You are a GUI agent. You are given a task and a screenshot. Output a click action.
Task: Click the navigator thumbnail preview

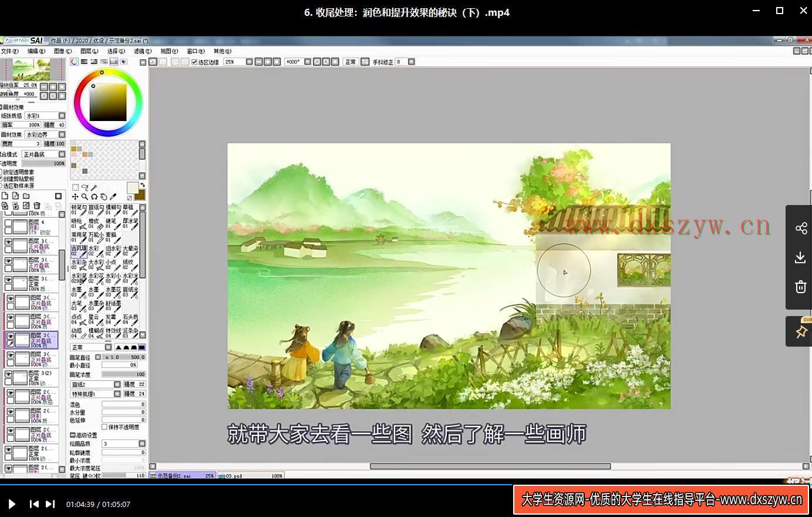32,69
